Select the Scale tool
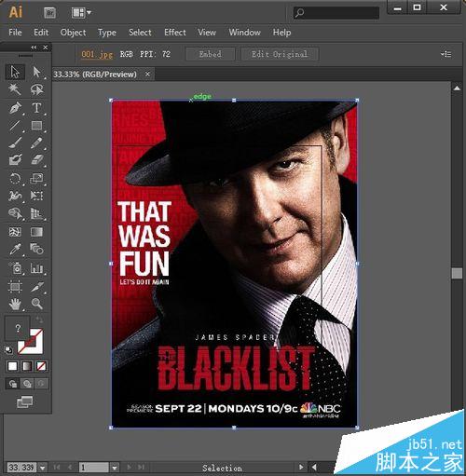466x476 pixels. coord(36,179)
